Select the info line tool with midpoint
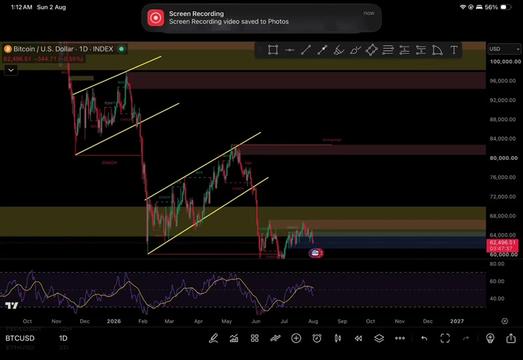Viewport: 523px width, 360px height. (322, 50)
